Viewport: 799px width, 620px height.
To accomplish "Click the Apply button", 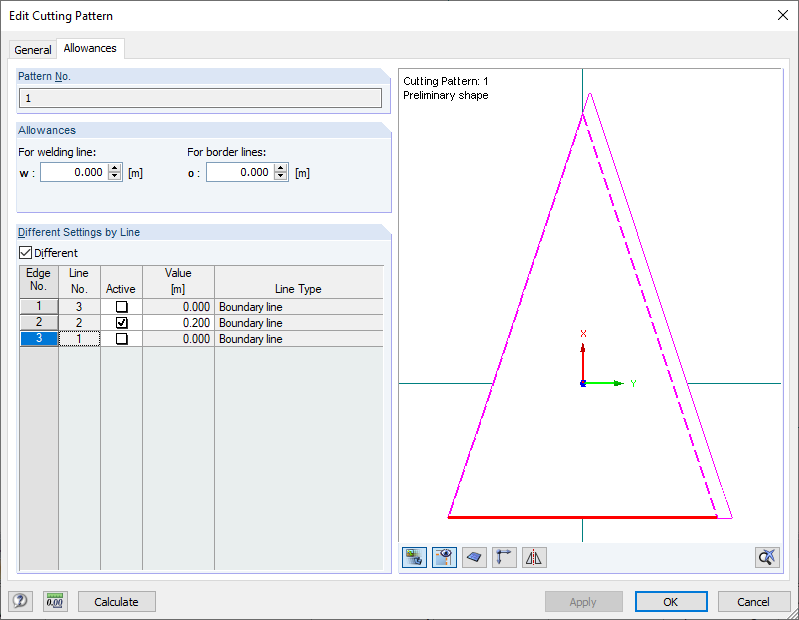I will (x=583, y=602).
